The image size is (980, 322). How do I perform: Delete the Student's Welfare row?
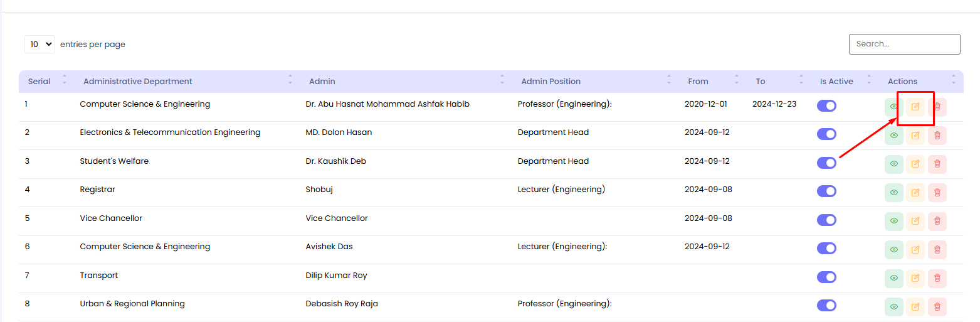pos(937,164)
